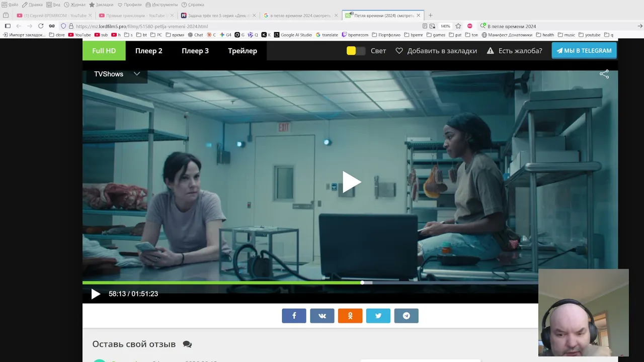Go forward to the next page
Viewport: 644px width, 362px height.
pyautogui.click(x=30, y=26)
